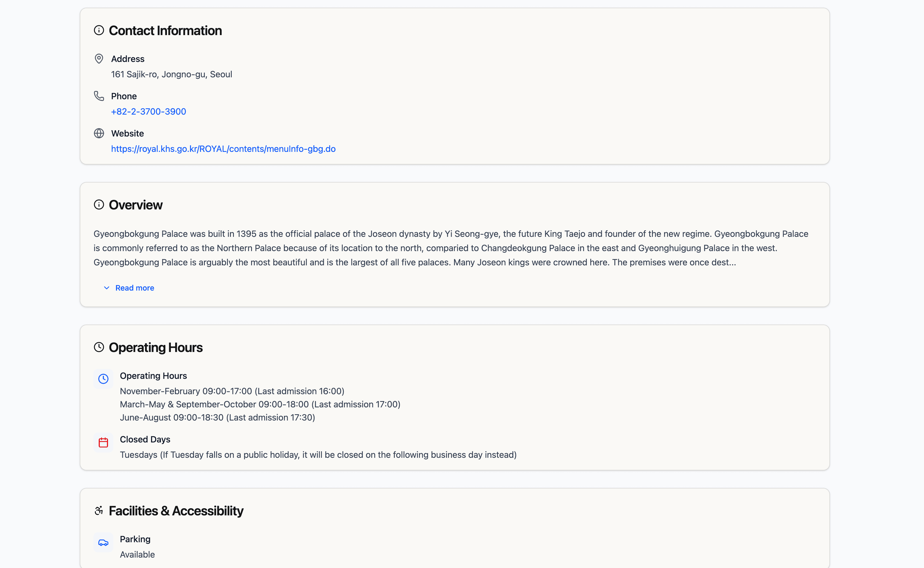The width and height of the screenshot is (924, 568).
Task: Click the Closed Days Tuesdays text
Action: (318, 455)
